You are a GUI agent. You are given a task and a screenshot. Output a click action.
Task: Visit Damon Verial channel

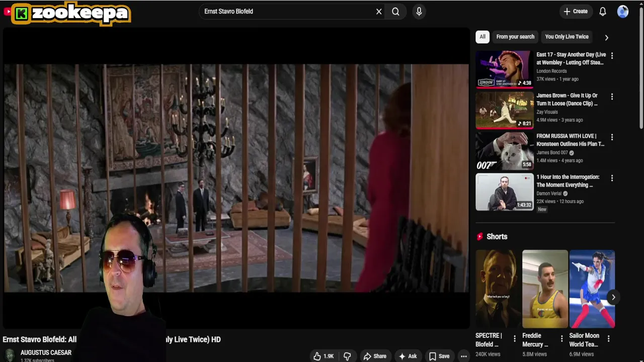point(549,193)
